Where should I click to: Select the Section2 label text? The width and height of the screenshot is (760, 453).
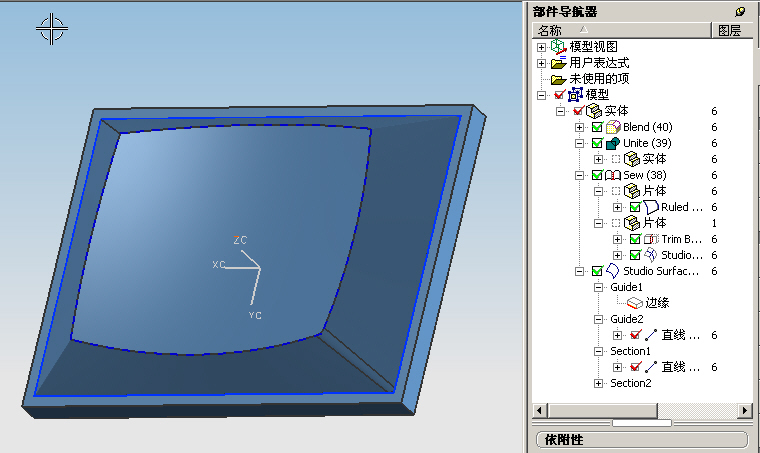coord(631,383)
